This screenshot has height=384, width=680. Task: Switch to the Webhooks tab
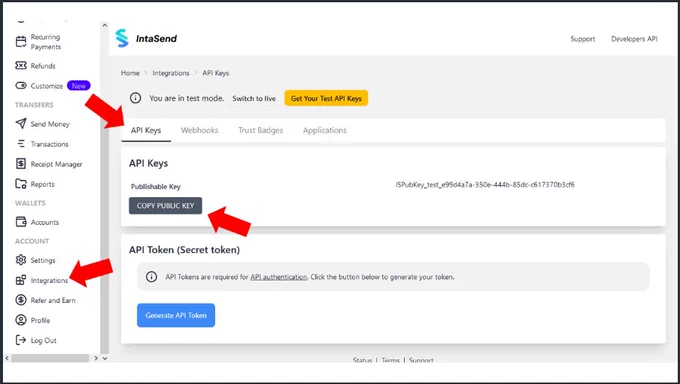(199, 130)
